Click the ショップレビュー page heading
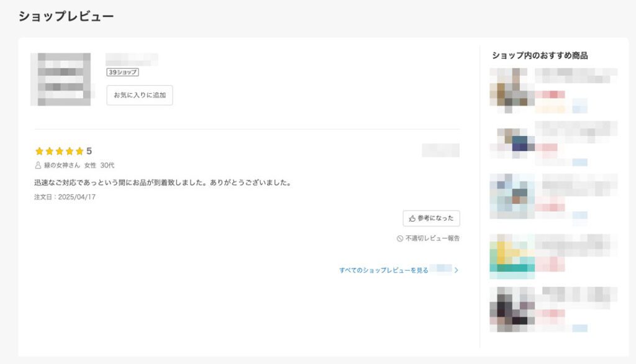636x364 pixels. [x=66, y=16]
